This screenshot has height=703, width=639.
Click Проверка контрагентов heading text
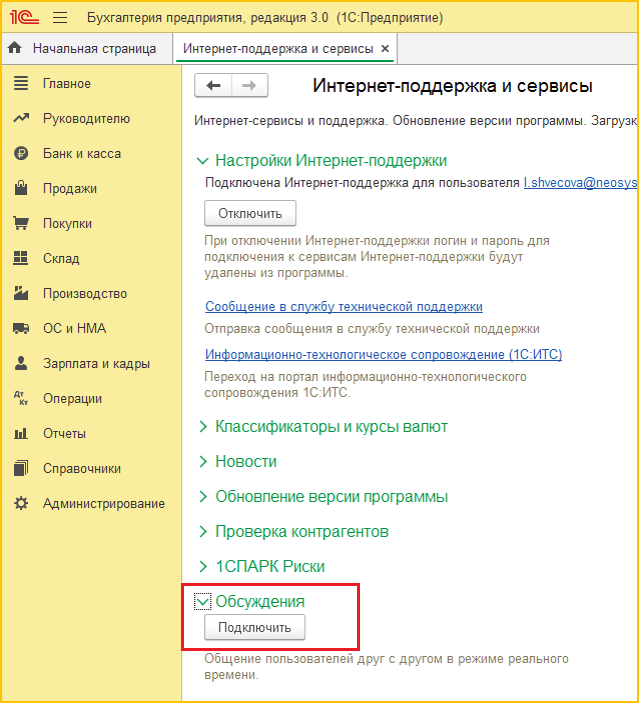[x=302, y=531]
